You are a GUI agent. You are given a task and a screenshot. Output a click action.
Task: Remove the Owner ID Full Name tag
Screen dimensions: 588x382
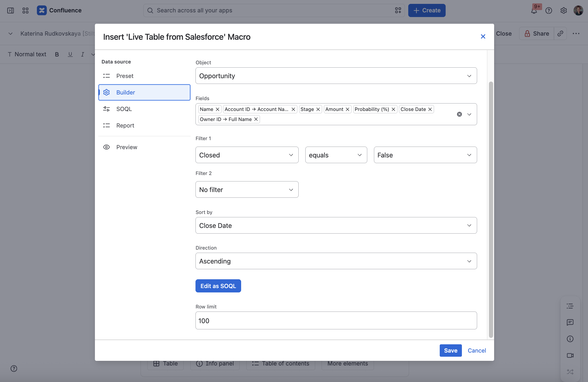(x=256, y=119)
